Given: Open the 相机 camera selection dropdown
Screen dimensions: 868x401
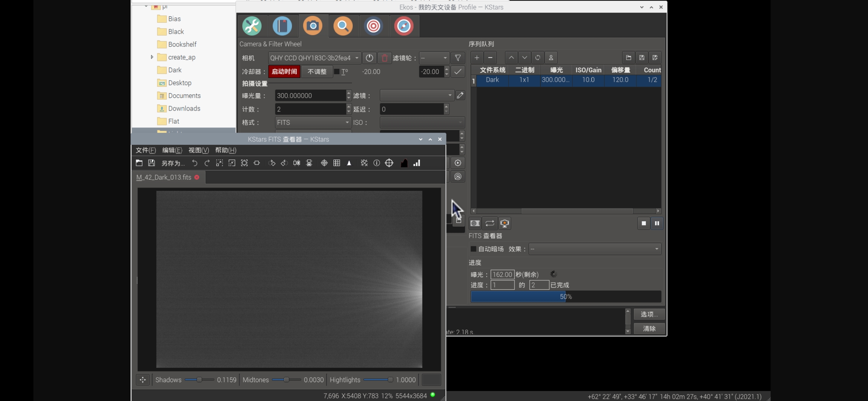Looking at the screenshot, I should point(314,58).
